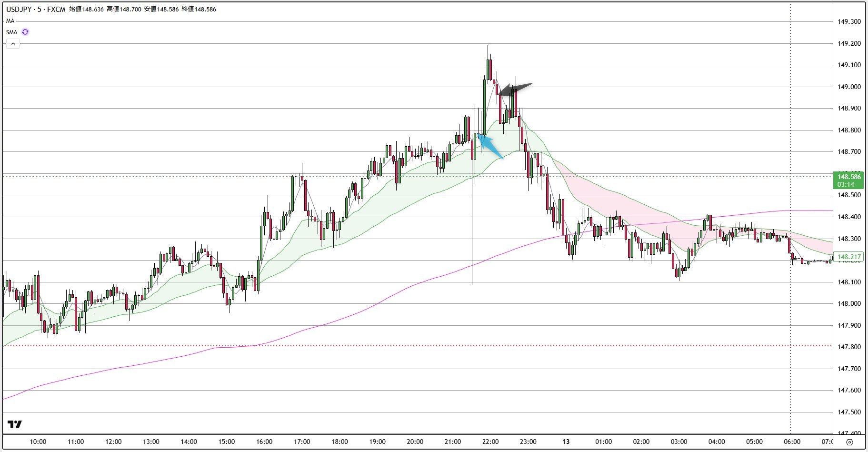Click the 19:00 time axis label
Image resolution: width=868 pixels, height=452 pixels.
click(377, 442)
